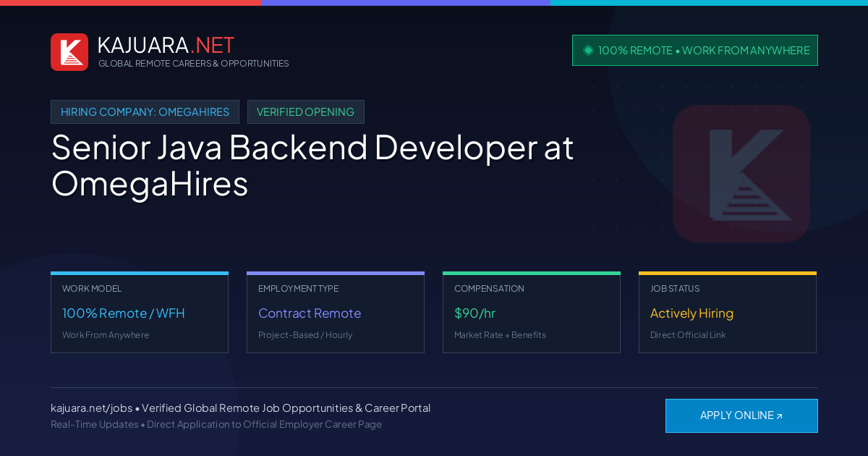Click the 100% Remote / WFH value

pos(124,313)
